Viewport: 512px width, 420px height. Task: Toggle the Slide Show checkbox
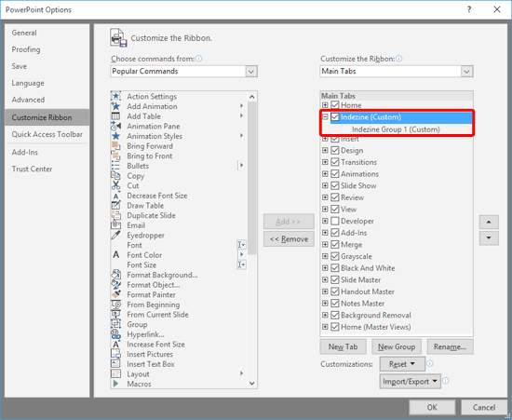coord(335,185)
